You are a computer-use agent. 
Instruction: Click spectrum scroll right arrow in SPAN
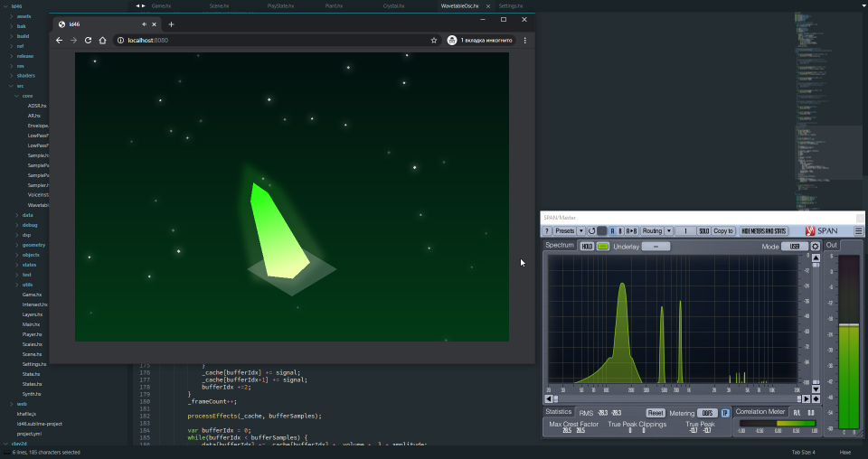807,398
